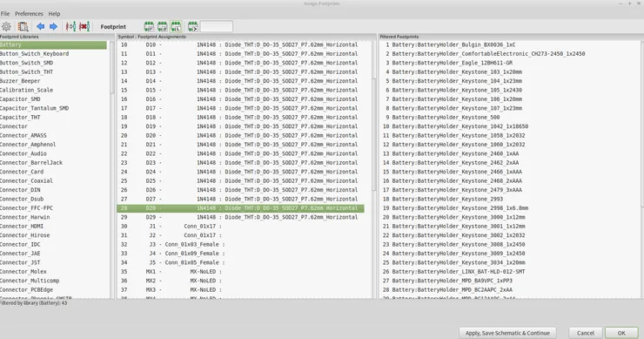Viewport: 644px width, 339px height.
Task: Open the Preferences menu
Action: [x=29, y=14]
